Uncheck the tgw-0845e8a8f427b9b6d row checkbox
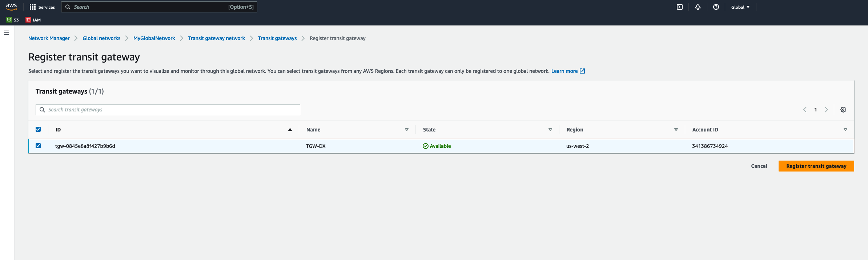The height and width of the screenshot is (260, 868). coord(38,146)
